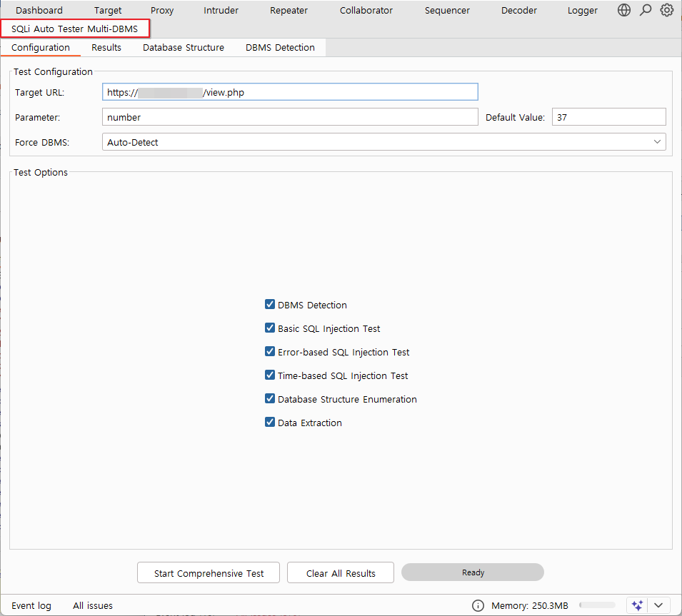Click Start Comprehensive Test button
682x616 pixels.
pyautogui.click(x=209, y=573)
